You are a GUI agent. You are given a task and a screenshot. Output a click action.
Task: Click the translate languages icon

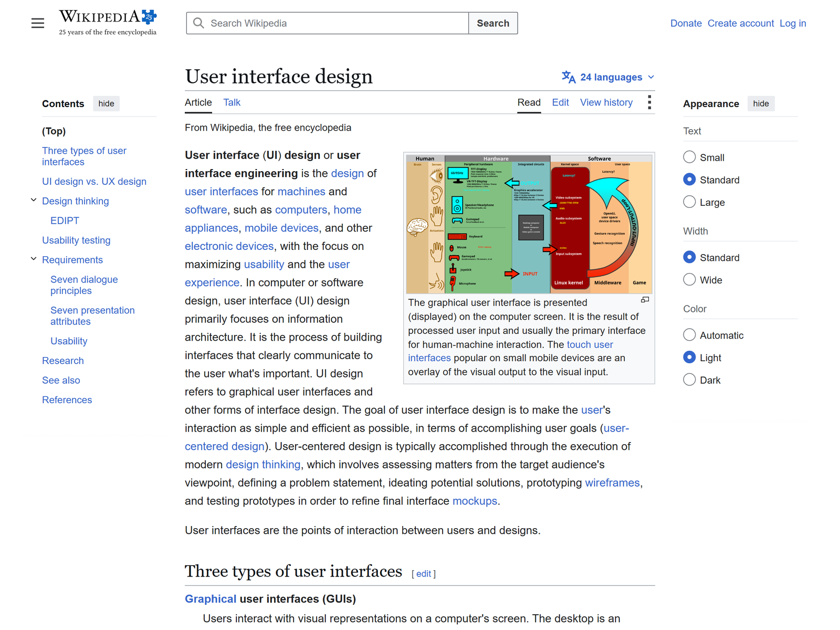pyautogui.click(x=569, y=77)
